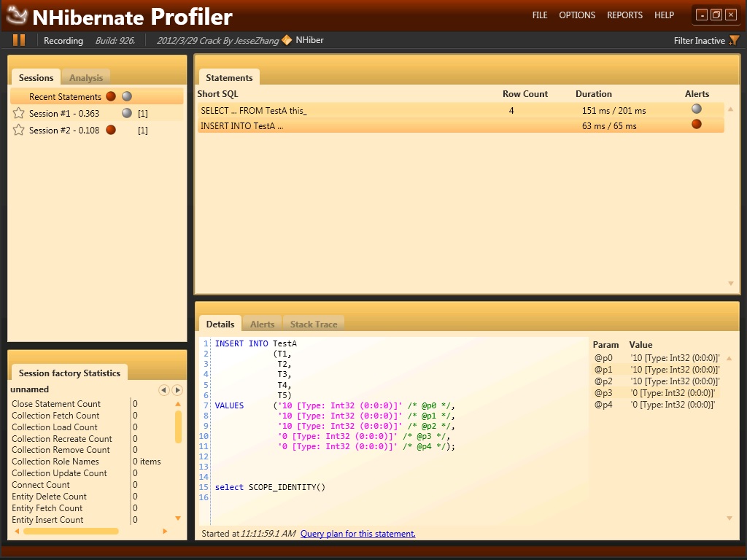Open the OPTIONS menu
Viewport: 747px width, 560px height.
pyautogui.click(x=577, y=15)
